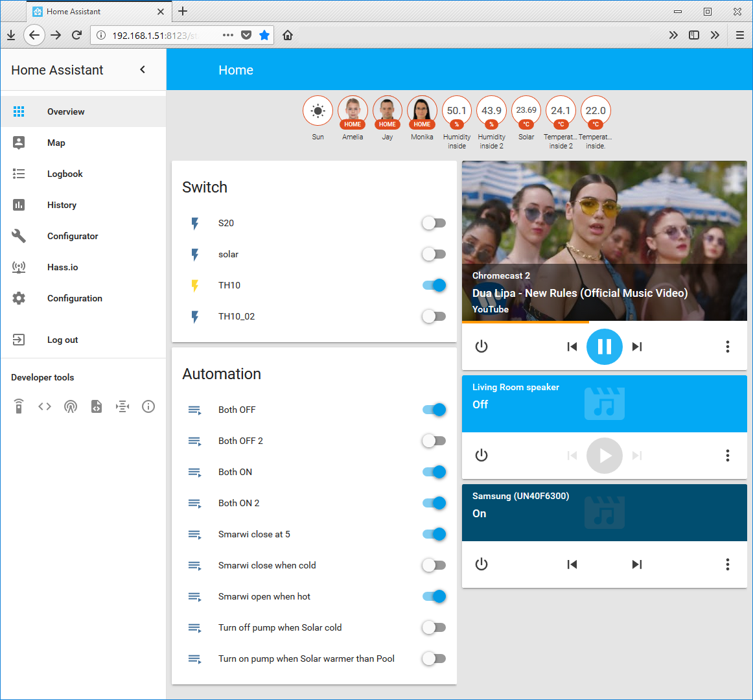
Task: Open the Services developer tool icon
Action: (19, 406)
